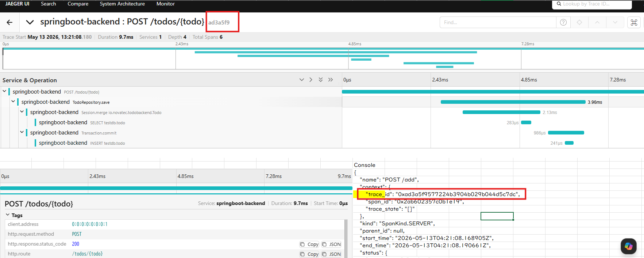644x258 pixels.
Task: Collapse the TodoRepository.save span row
Action: pyautogui.click(x=13, y=102)
